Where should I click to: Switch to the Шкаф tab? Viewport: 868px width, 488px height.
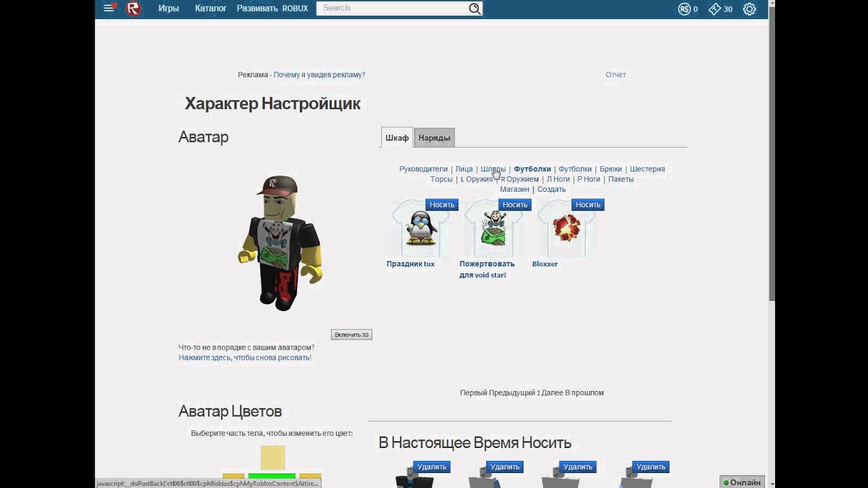point(397,138)
